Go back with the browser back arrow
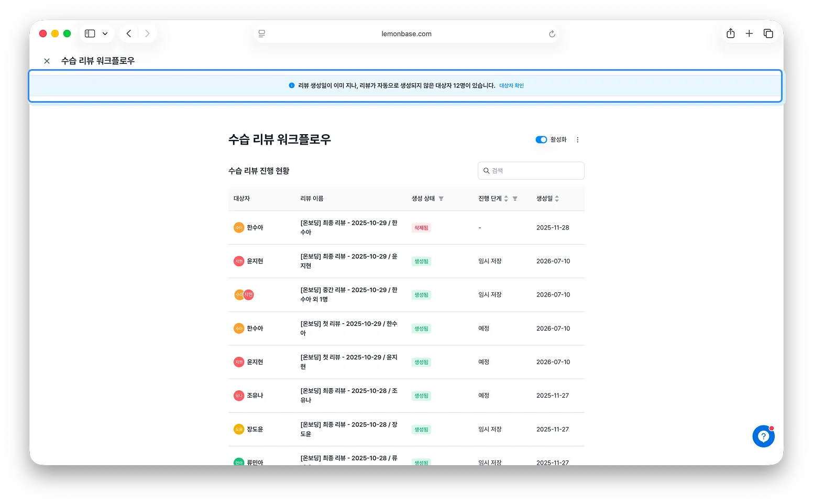 129,34
